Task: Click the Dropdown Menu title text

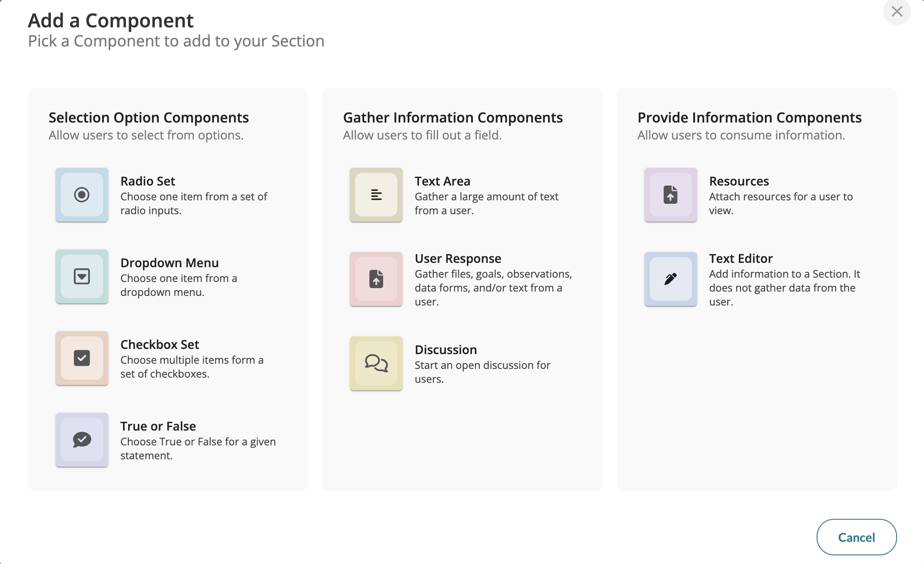Action: click(x=170, y=263)
